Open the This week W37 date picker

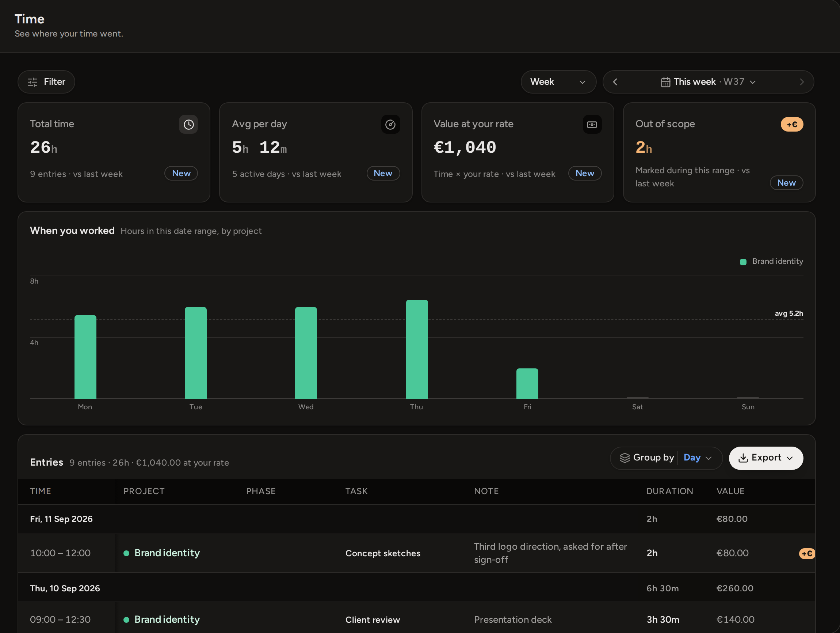click(x=709, y=82)
